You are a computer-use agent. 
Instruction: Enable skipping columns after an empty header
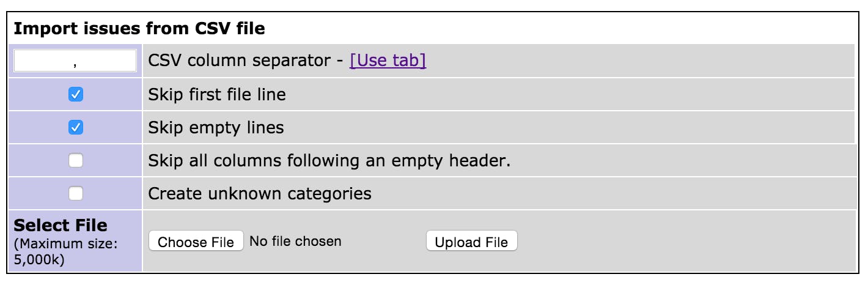(x=76, y=161)
